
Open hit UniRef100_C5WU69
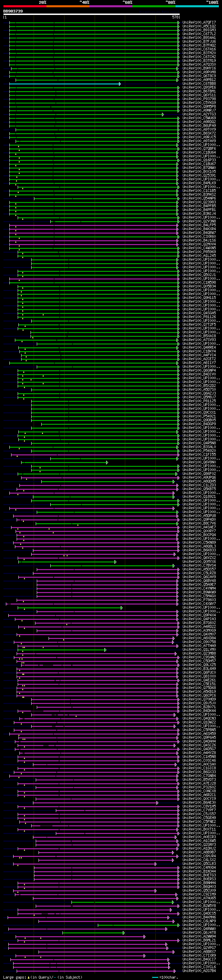click(x=199, y=118)
